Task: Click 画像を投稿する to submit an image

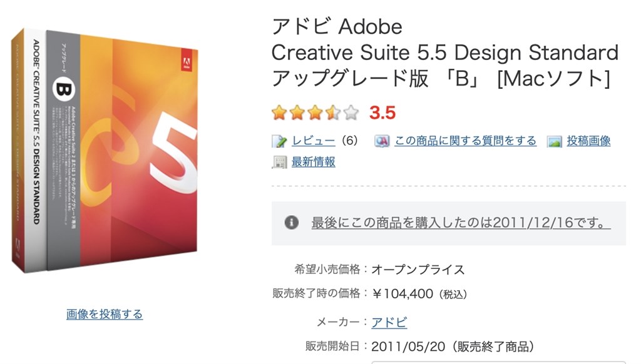Action: [103, 314]
